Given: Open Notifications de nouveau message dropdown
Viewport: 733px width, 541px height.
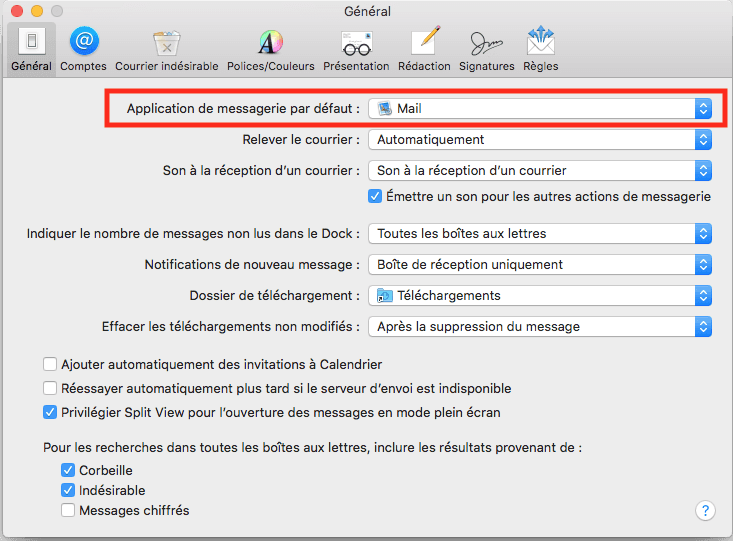Looking at the screenshot, I should pyautogui.click(x=540, y=265).
